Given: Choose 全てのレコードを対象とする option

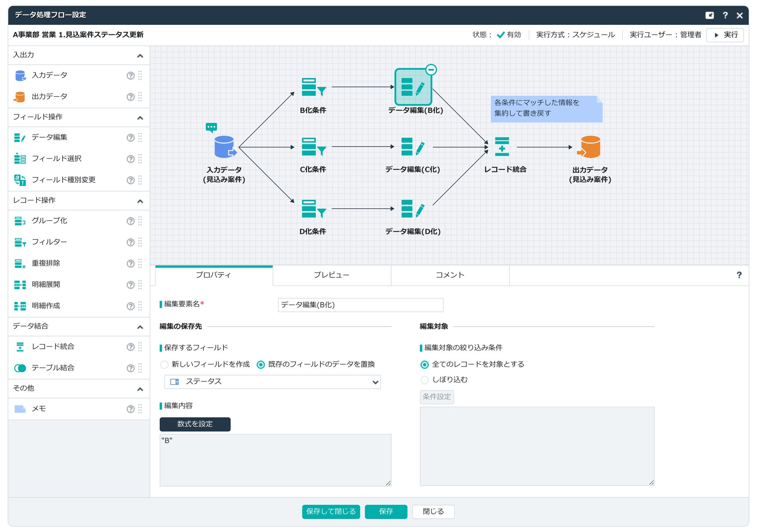Looking at the screenshot, I should pyautogui.click(x=425, y=365).
